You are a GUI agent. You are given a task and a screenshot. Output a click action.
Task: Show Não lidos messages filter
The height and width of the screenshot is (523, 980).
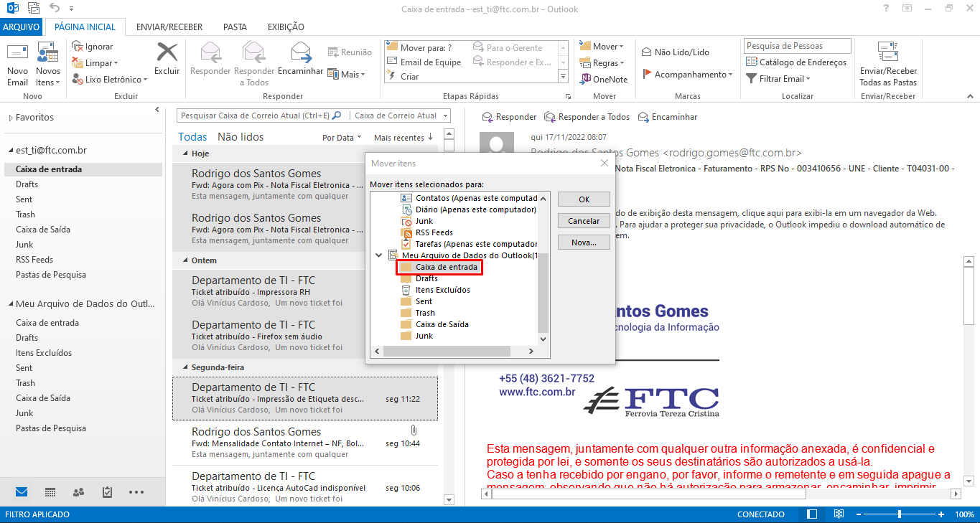point(241,137)
